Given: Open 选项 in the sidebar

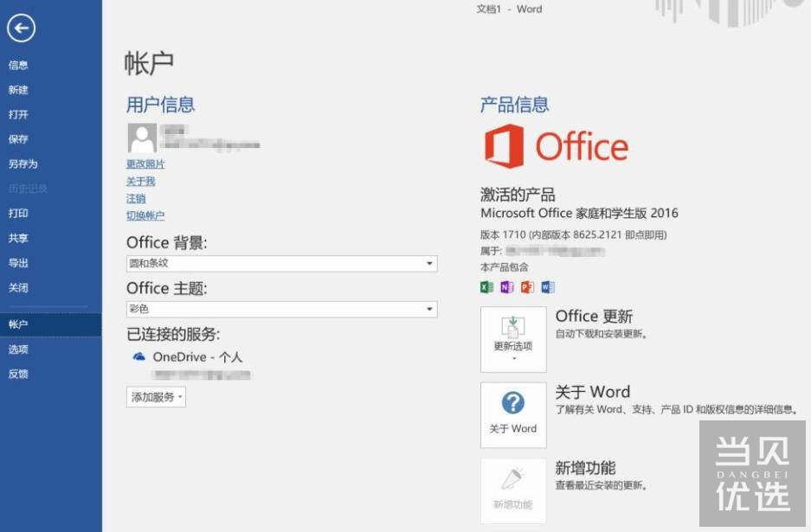Looking at the screenshot, I should [x=18, y=349].
